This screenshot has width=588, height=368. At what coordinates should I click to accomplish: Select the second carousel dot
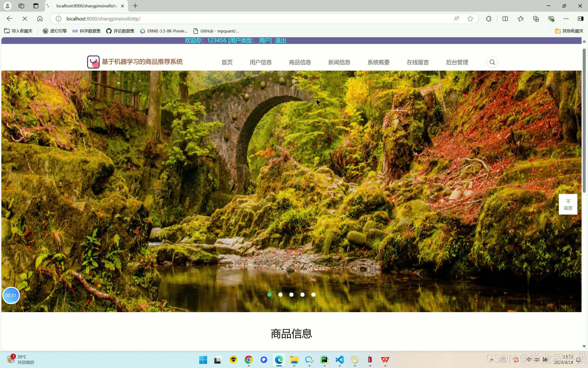280,295
